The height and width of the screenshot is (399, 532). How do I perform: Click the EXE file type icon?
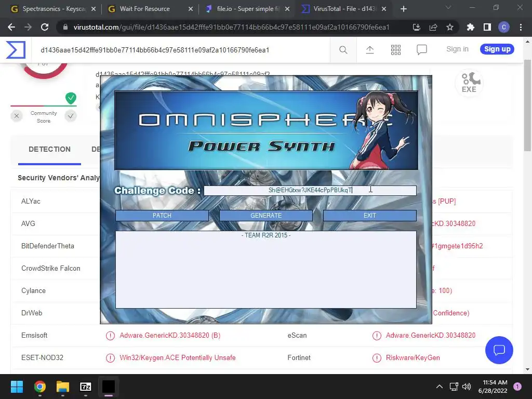(469, 83)
